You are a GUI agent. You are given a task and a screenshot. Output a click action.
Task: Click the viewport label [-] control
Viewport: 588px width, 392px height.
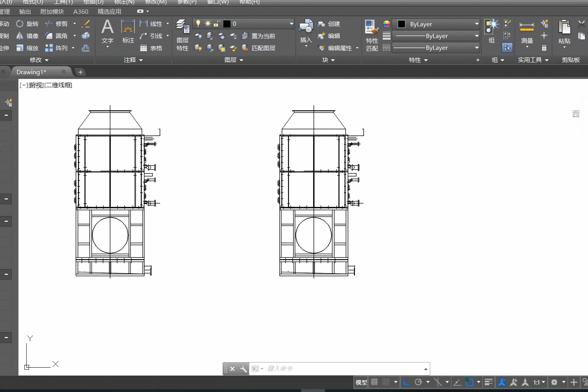(24, 85)
